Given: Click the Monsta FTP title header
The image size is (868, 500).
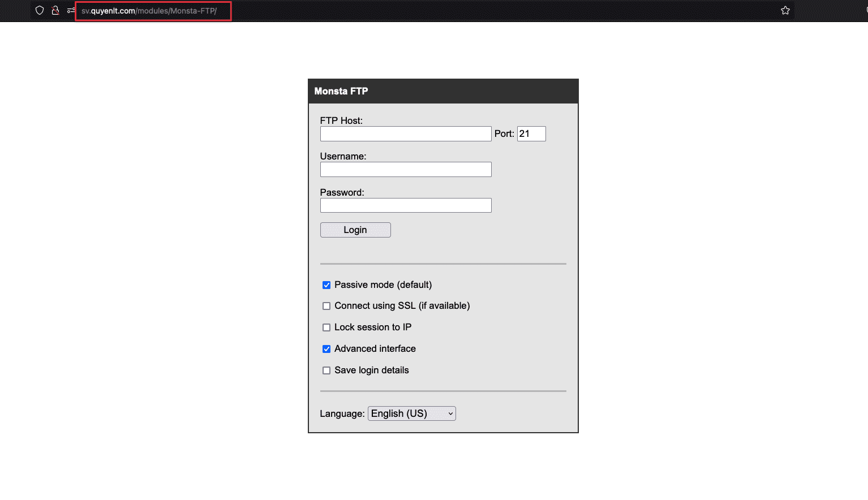Looking at the screenshot, I should [341, 91].
